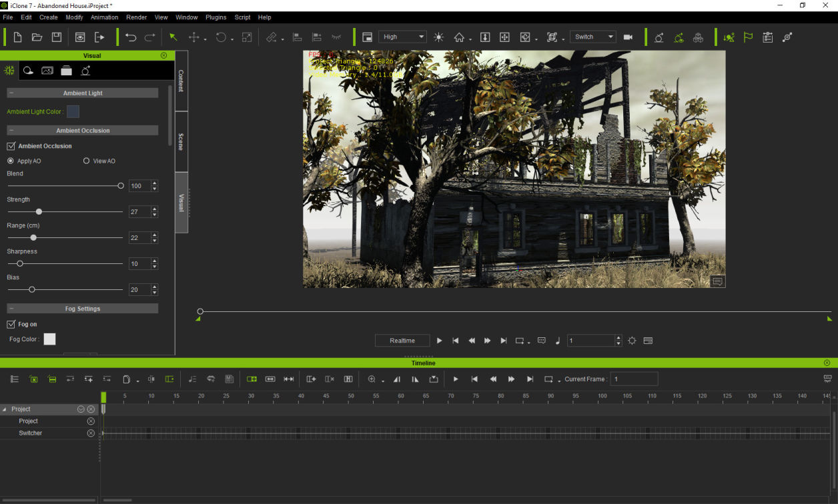Image resolution: width=838 pixels, height=504 pixels.
Task: Close the Visual panel with its green x
Action: click(x=164, y=55)
